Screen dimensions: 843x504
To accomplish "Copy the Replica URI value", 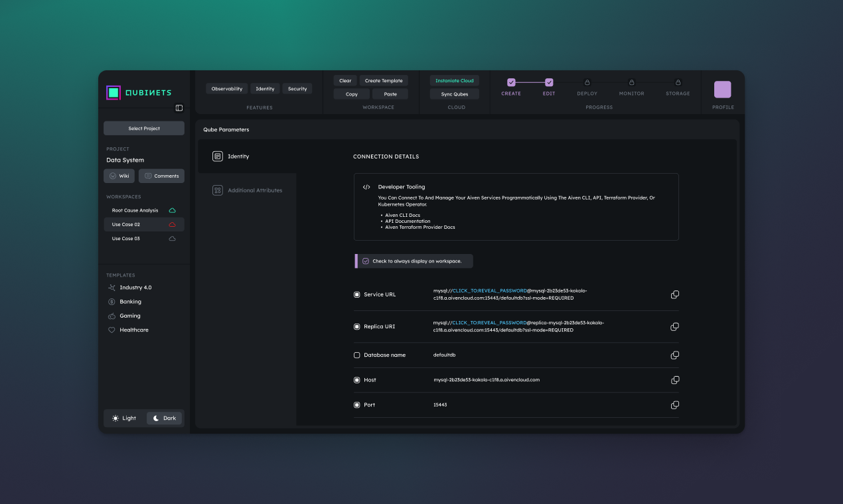I will pyautogui.click(x=675, y=327).
